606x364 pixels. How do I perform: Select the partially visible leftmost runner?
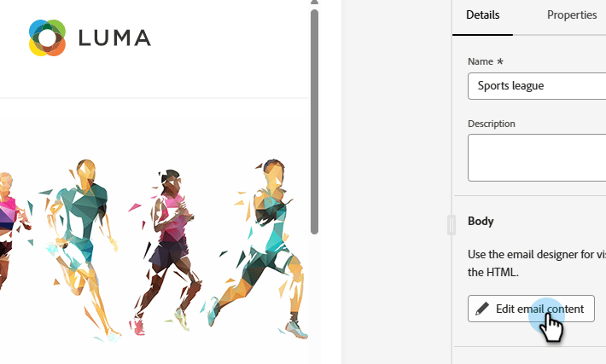9,230
